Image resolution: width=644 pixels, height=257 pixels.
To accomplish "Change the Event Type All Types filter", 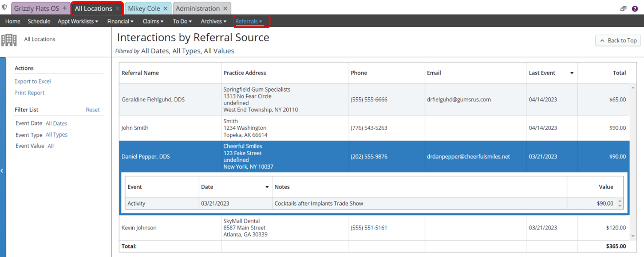I will point(56,135).
